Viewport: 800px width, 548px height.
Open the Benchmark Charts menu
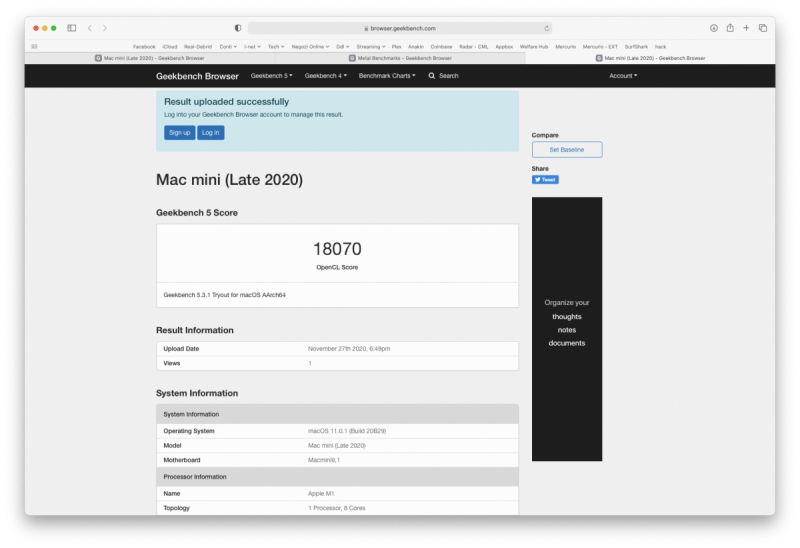point(387,76)
